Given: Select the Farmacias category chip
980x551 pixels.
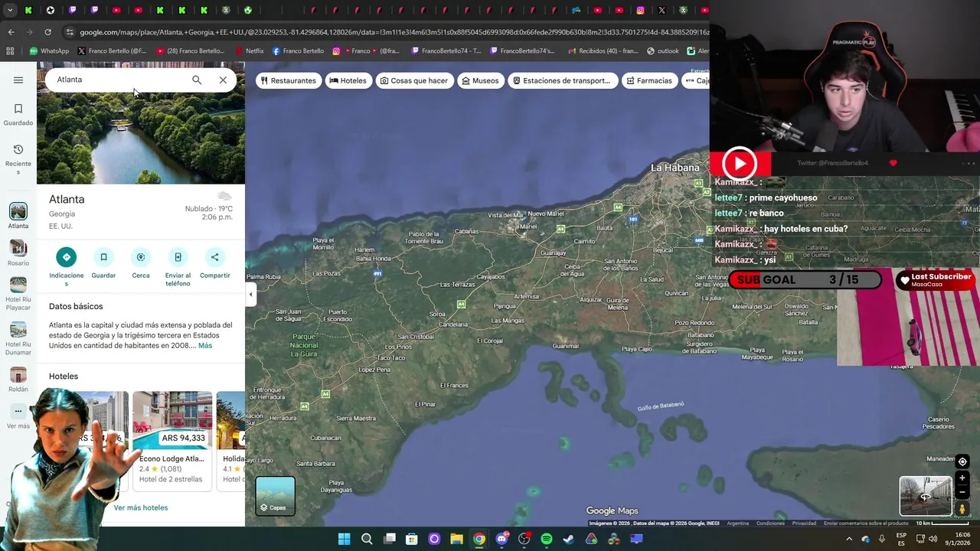Looking at the screenshot, I should [x=649, y=80].
